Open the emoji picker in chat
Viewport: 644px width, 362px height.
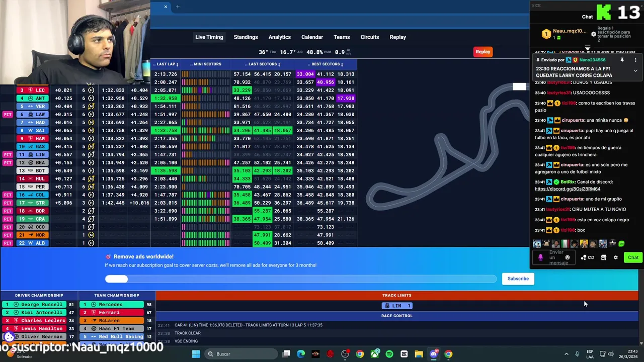point(568,257)
